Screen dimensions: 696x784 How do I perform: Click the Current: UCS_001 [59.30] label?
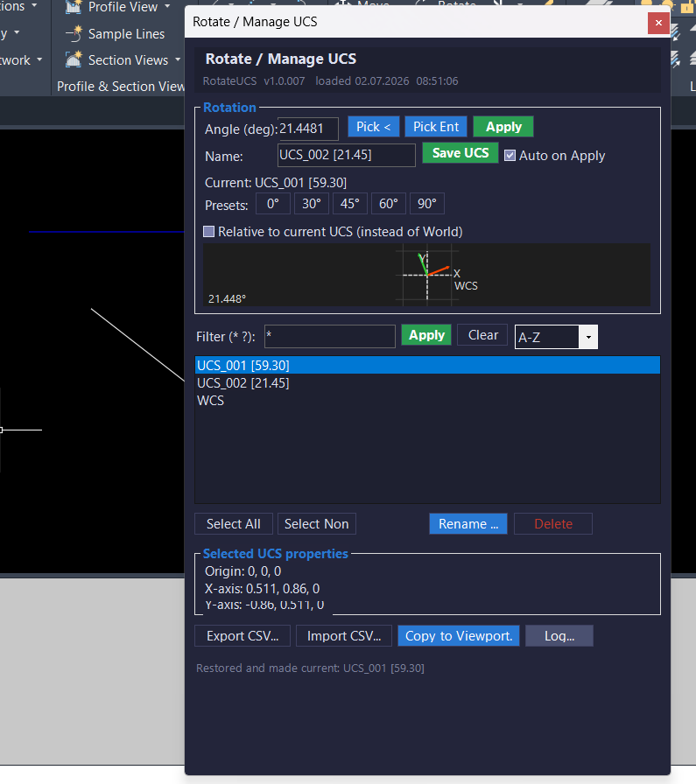point(276,183)
